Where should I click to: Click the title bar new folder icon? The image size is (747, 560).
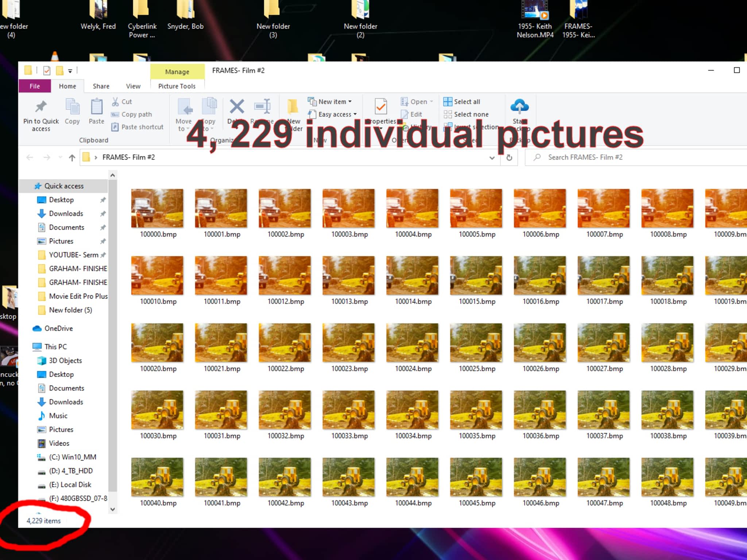(59, 71)
